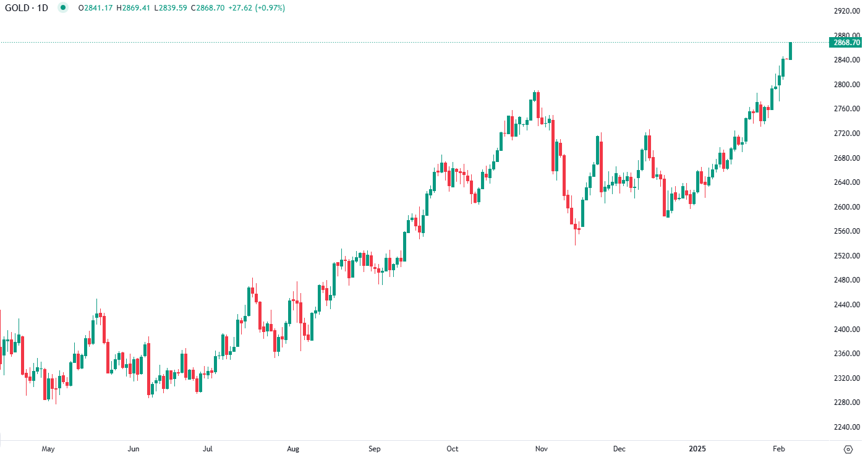Click the 2920.00 price scale label
The width and height of the screenshot is (868, 460).
(846, 11)
